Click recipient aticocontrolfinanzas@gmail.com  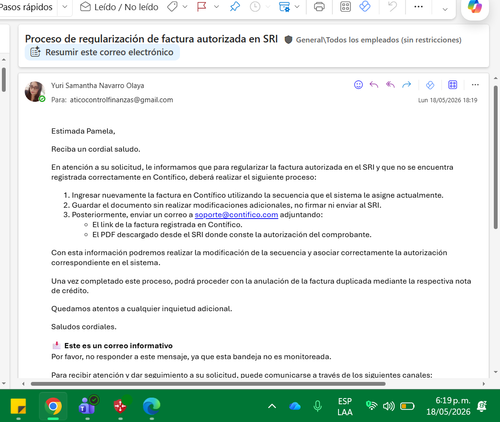click(121, 100)
